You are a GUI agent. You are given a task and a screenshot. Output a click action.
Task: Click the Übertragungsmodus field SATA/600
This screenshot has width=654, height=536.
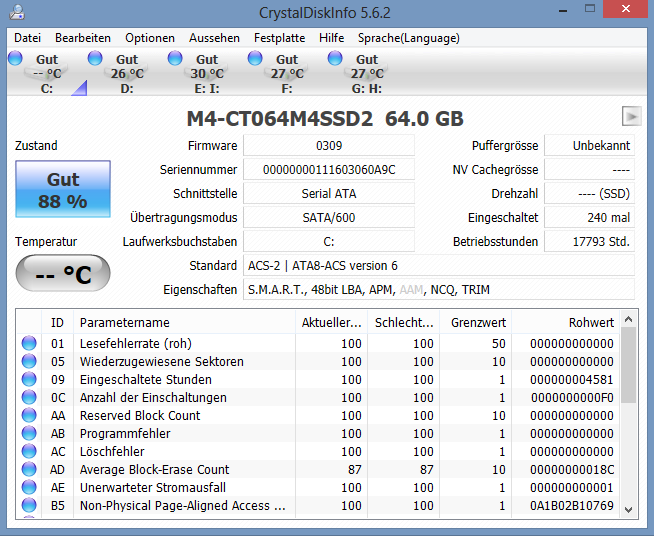[329, 217]
